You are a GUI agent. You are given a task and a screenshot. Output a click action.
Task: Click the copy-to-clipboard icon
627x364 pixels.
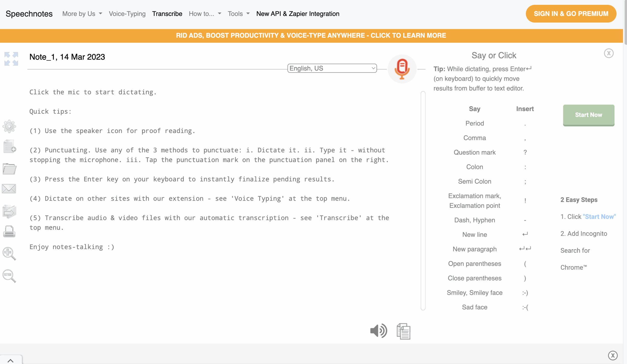pyautogui.click(x=403, y=331)
